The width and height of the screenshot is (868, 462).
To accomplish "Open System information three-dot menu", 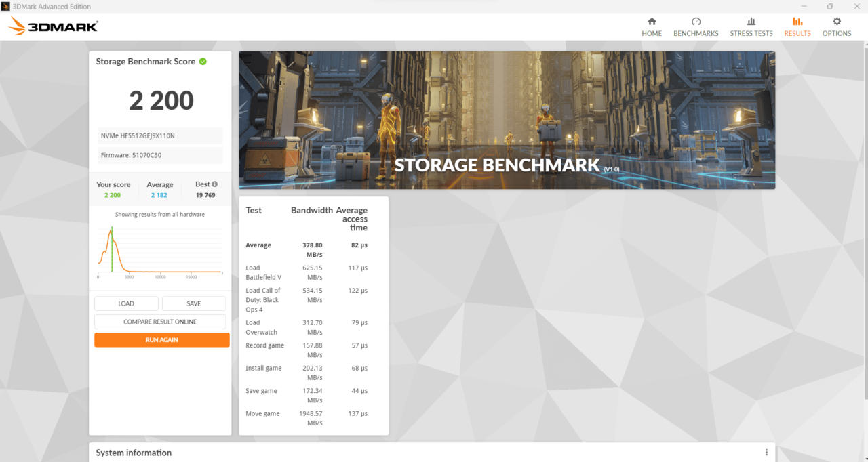I will click(x=766, y=453).
